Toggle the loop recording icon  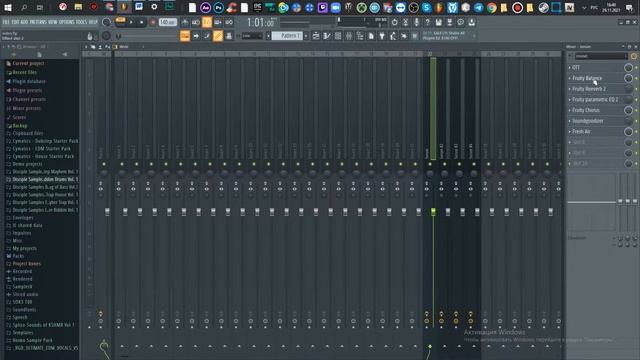click(229, 22)
